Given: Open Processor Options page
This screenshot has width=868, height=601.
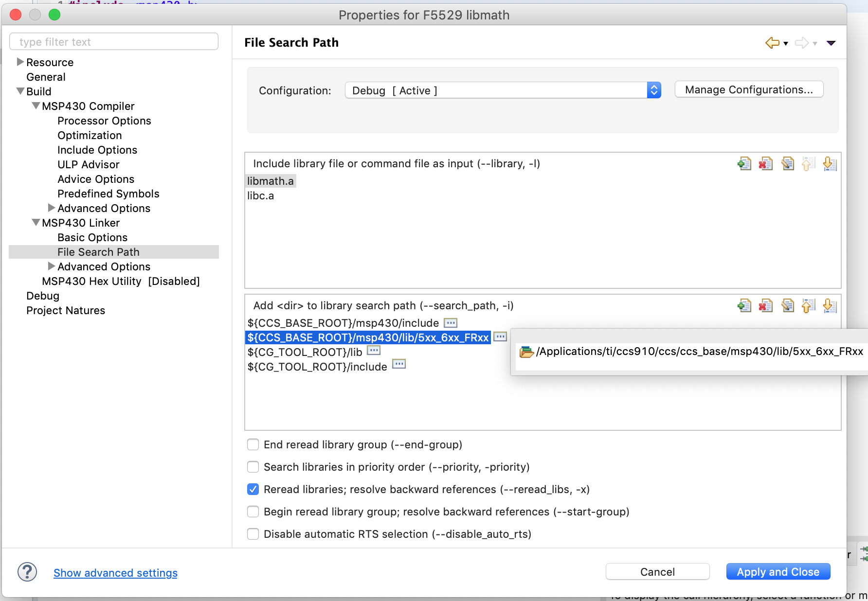Looking at the screenshot, I should pos(104,121).
